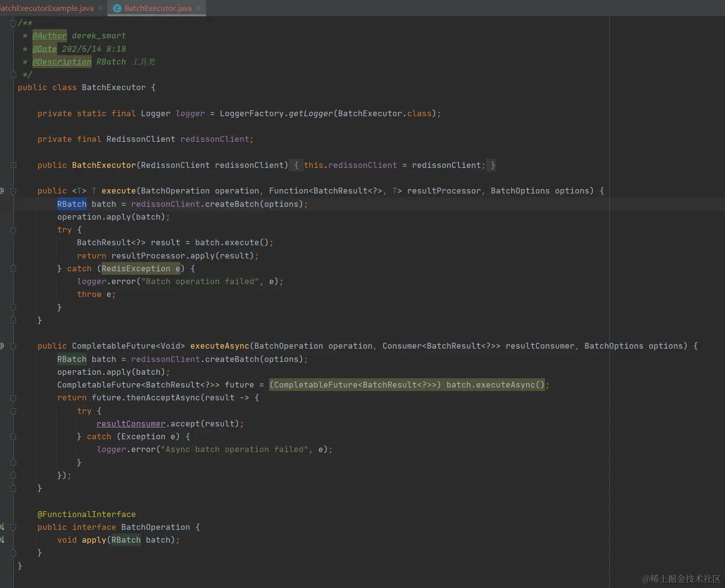The image size is (725, 588).
Task: Expand the folded BatchExecutor constructor via the gutter marker
Action: coord(13,165)
